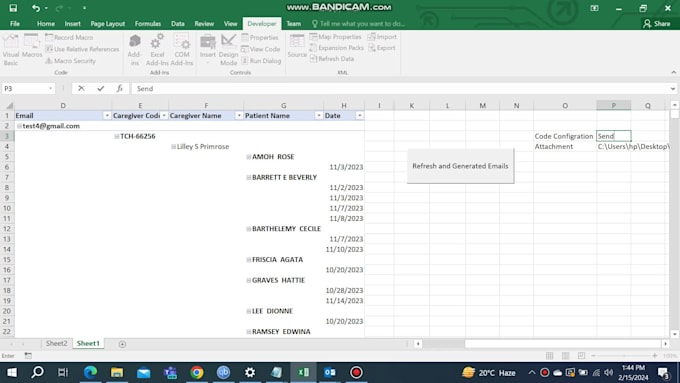Cancel the formula bar entry
The height and width of the screenshot is (383, 680).
(81, 88)
